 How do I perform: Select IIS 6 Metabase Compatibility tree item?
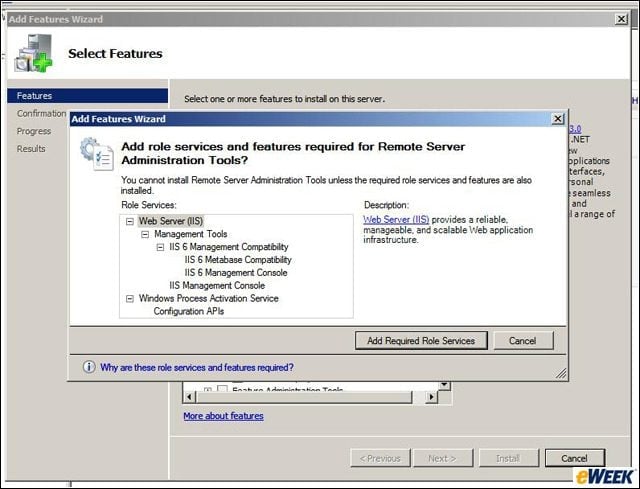coord(238,260)
